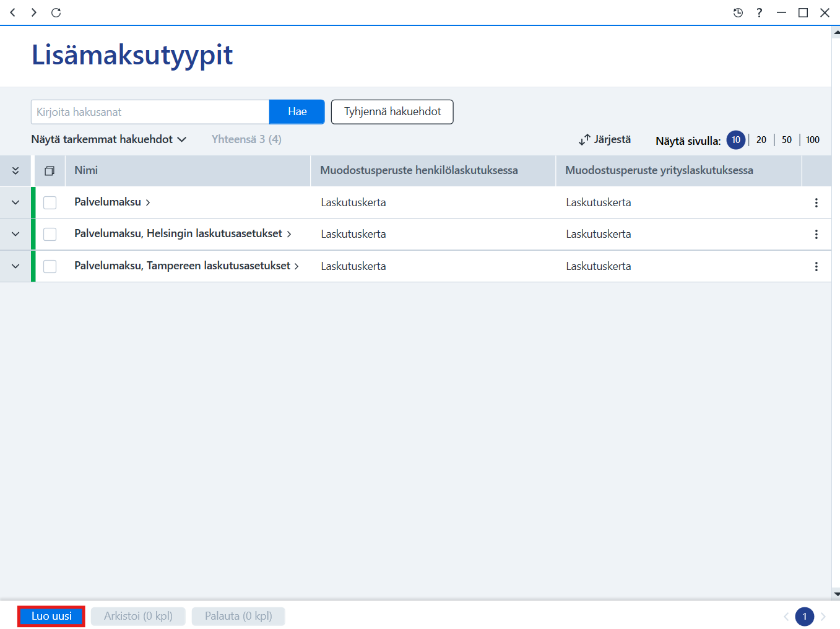The image size is (840, 629).
Task: Click yrityslaskutus Laskutuskerta cell in Helsingin row
Action: [599, 234]
